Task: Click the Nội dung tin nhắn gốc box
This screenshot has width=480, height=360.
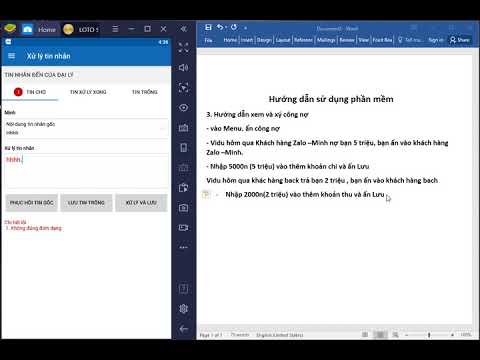Action: pyautogui.click(x=86, y=128)
